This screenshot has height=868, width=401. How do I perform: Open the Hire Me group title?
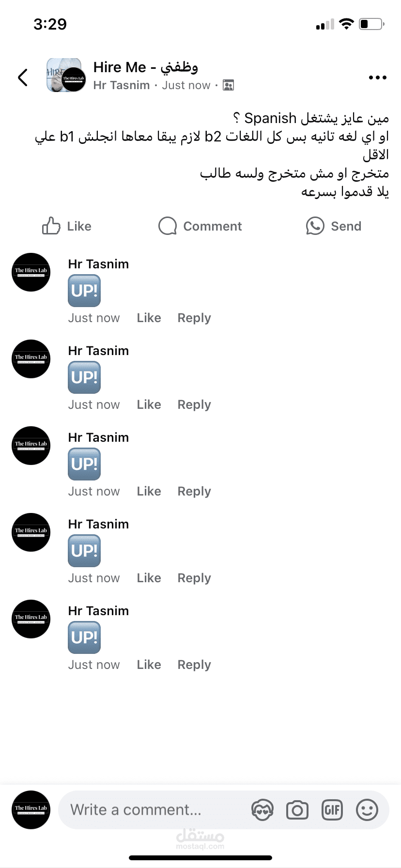pyautogui.click(x=146, y=67)
